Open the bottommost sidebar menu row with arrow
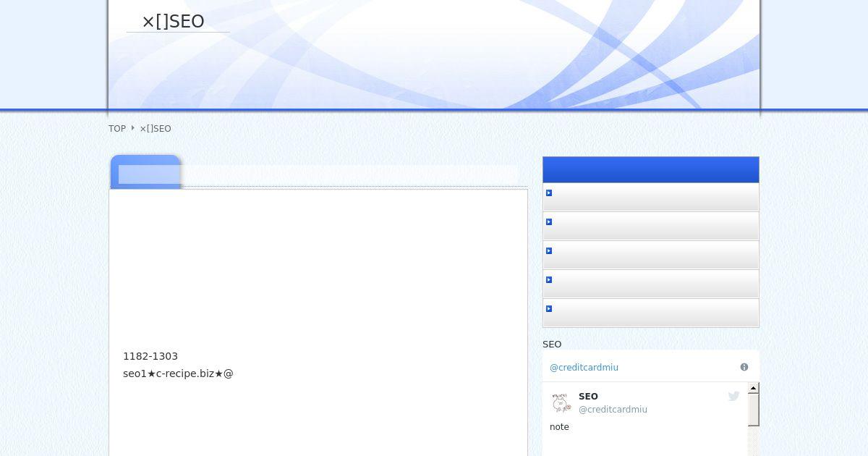Viewport: 868px width, 456px height. point(651,313)
